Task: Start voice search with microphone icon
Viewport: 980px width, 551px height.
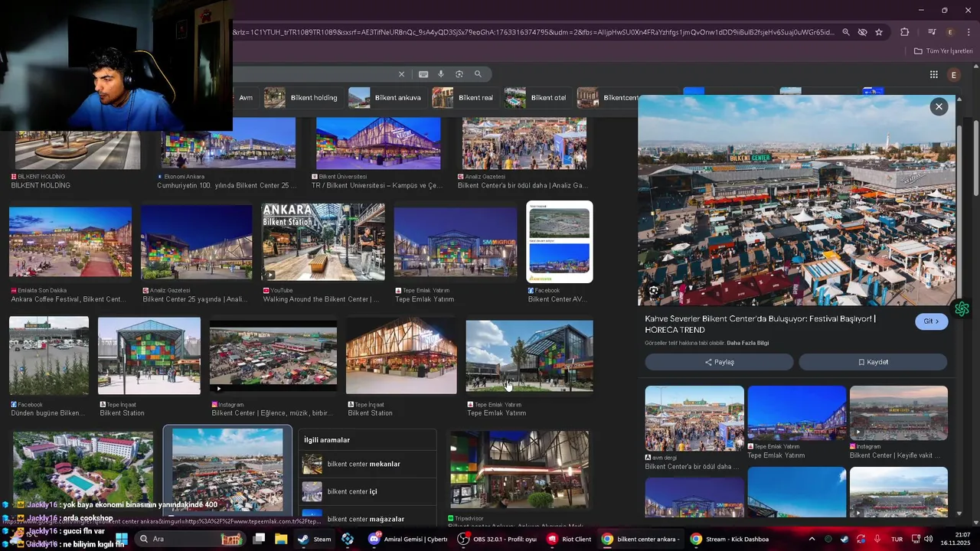Action: pyautogui.click(x=441, y=74)
